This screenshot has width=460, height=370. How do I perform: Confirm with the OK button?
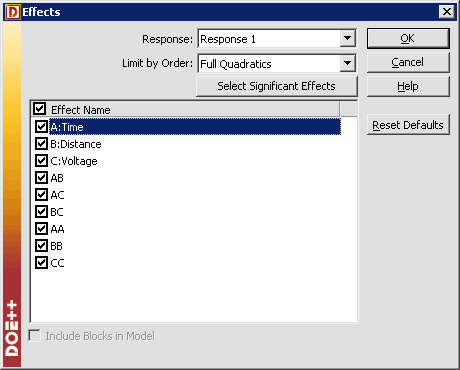[x=408, y=38]
